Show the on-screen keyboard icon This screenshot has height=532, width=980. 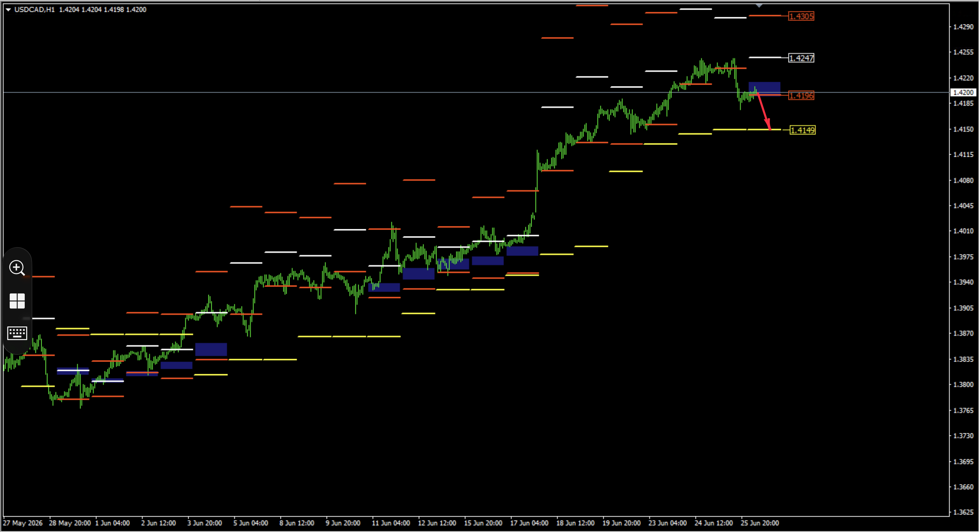click(17, 333)
